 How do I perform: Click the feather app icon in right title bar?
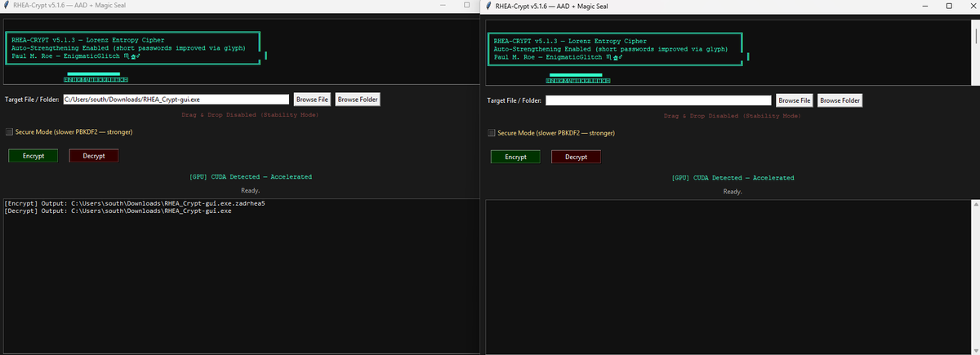[x=488, y=7]
